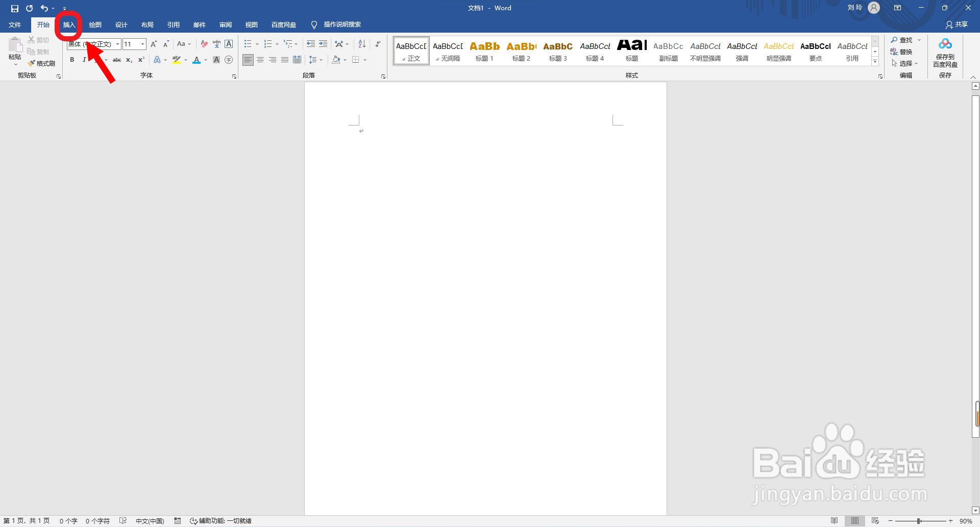This screenshot has width=980, height=527.
Task: Click the 粘贴 paste clipboard icon
Action: pos(15,45)
